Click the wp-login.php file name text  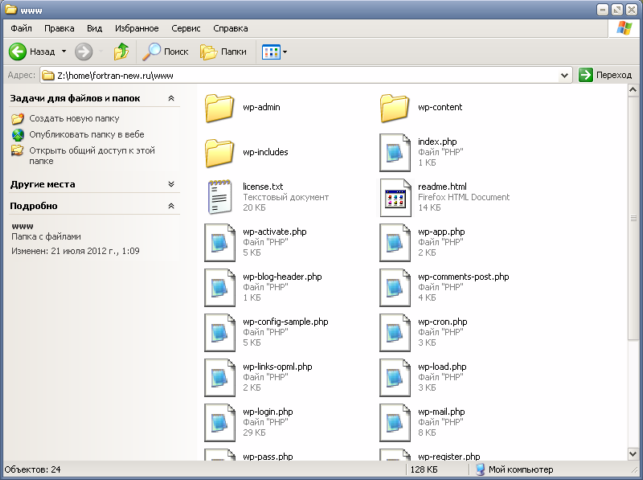coord(268,412)
